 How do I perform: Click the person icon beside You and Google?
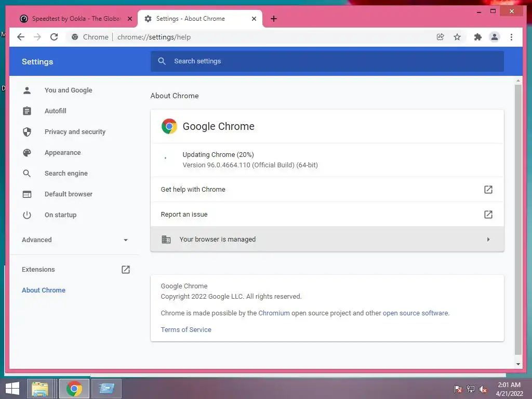pos(27,90)
